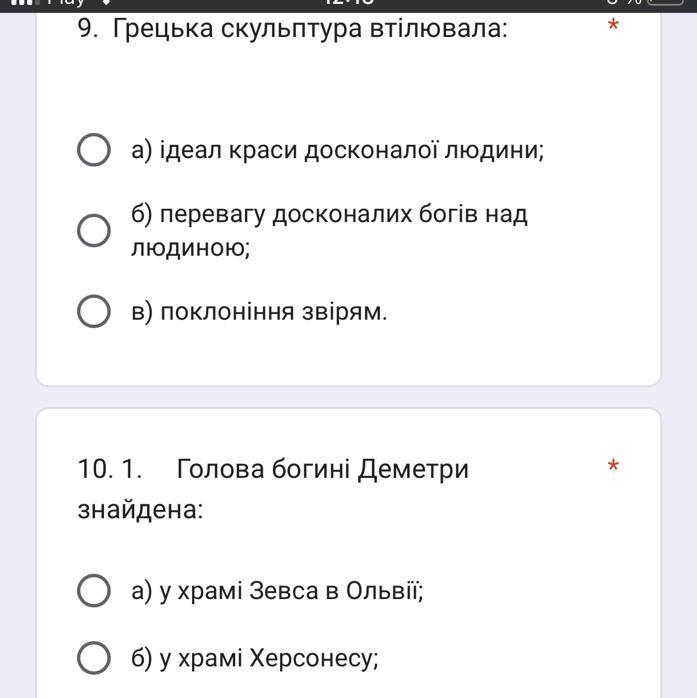Tap the cellular signal bars icon
This screenshot has height=698, width=697.
point(26,2)
